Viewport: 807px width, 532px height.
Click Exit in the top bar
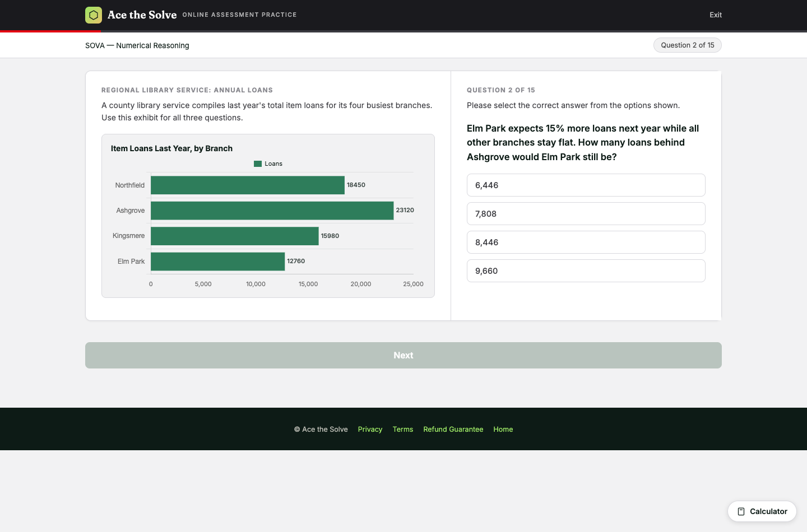(716, 15)
